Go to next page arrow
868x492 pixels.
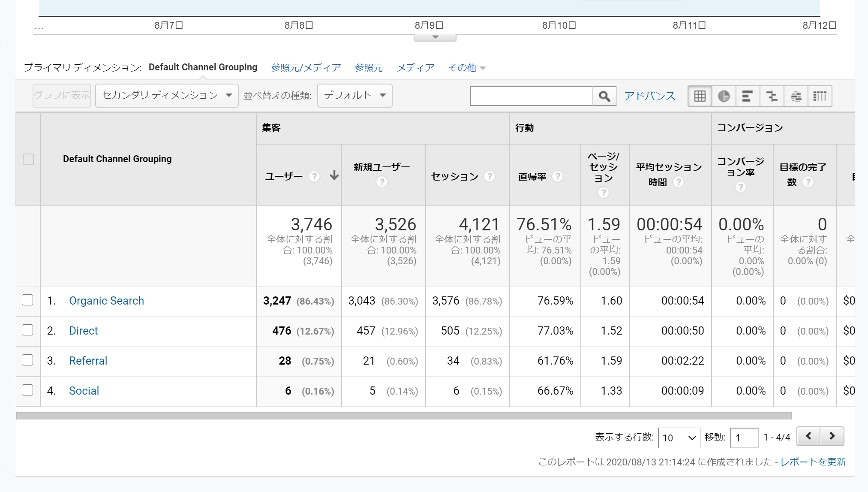(x=832, y=436)
